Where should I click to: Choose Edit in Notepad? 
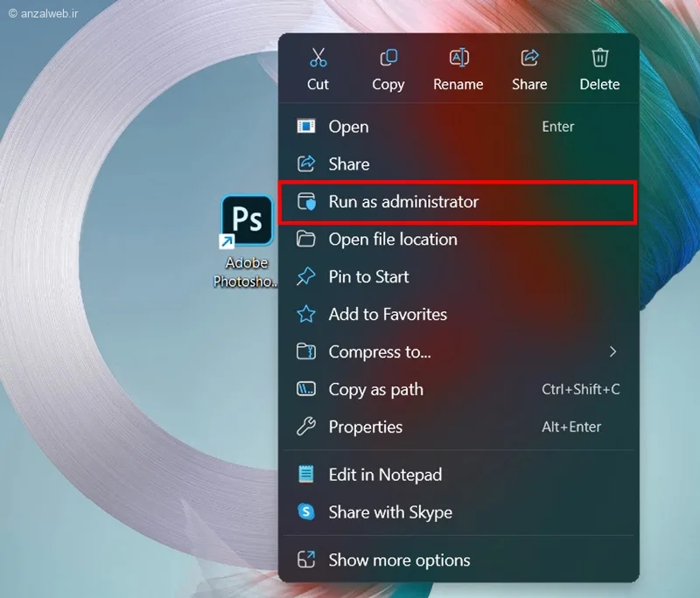point(458,475)
